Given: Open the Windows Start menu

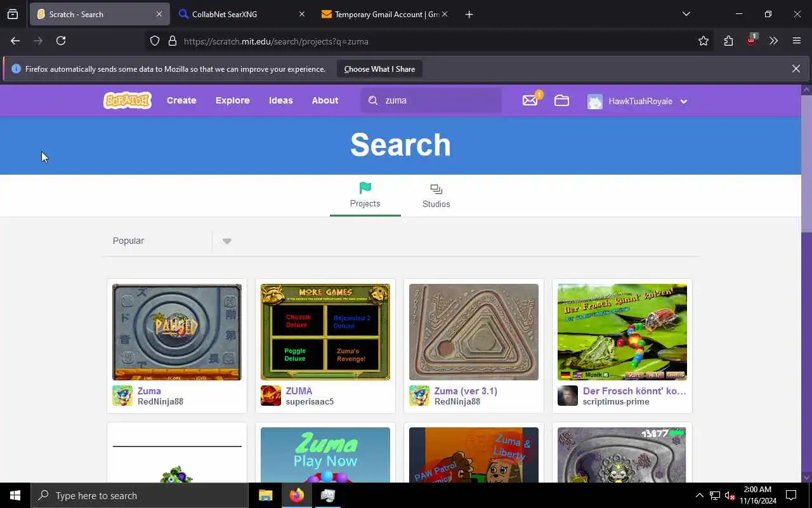Looking at the screenshot, I should point(15,495).
